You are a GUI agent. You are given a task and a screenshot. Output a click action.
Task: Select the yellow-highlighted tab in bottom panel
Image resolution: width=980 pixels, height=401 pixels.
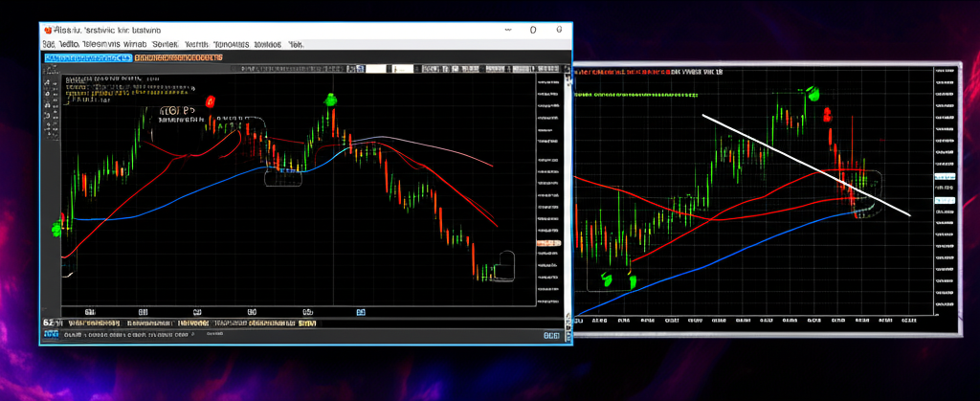pyautogui.click(x=307, y=323)
